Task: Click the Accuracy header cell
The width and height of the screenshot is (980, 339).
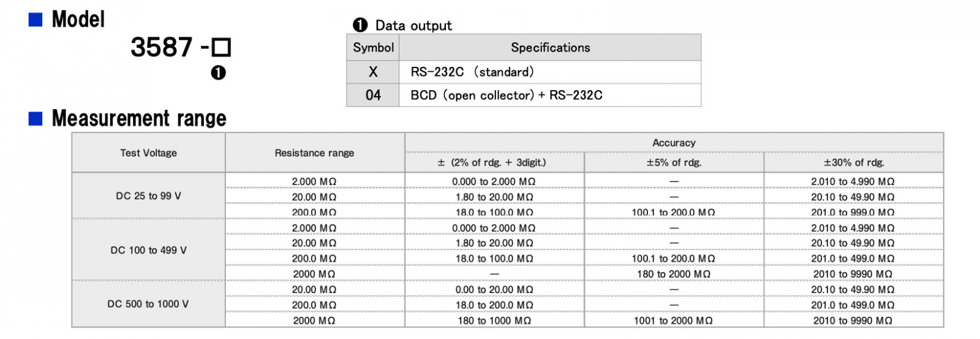Action: pos(674,143)
